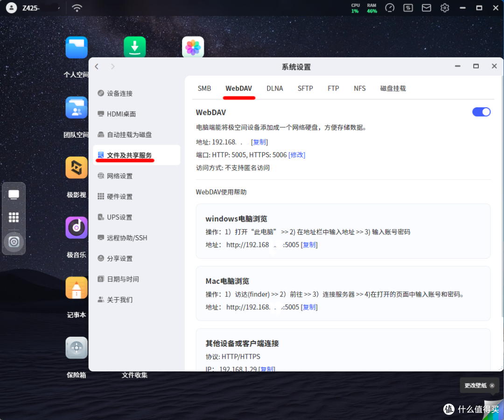Switch to the NFS tab
Image resolution: width=504 pixels, height=420 pixels.
coord(360,88)
